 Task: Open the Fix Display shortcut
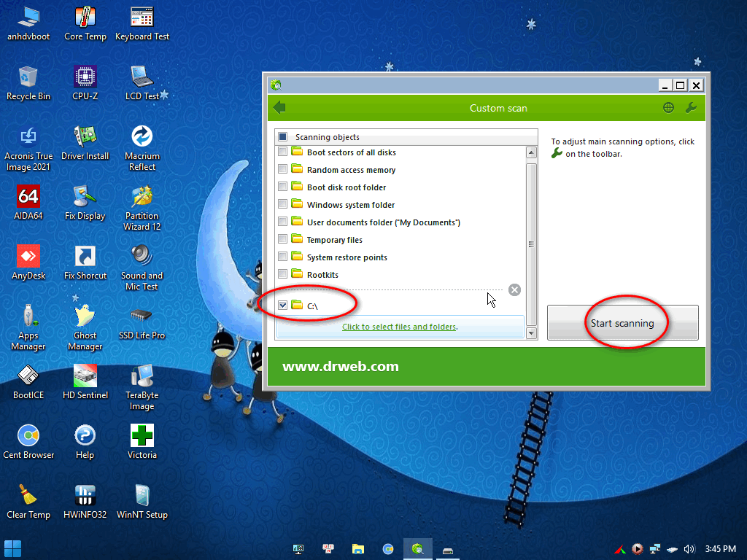85,203
